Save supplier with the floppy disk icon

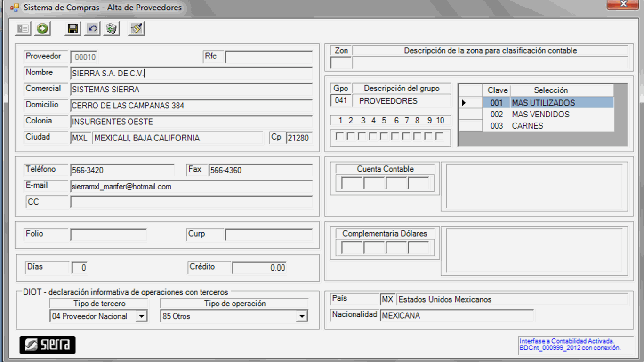[x=72, y=29]
